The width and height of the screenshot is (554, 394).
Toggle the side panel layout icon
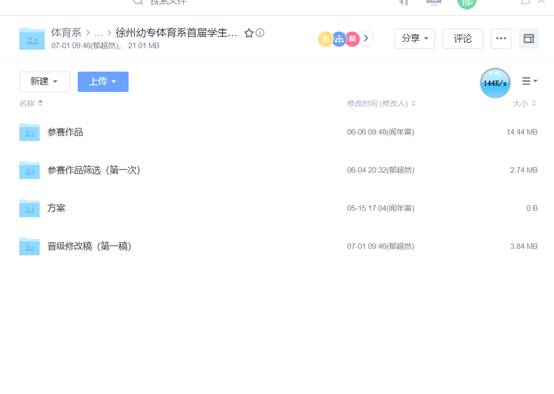[529, 39]
